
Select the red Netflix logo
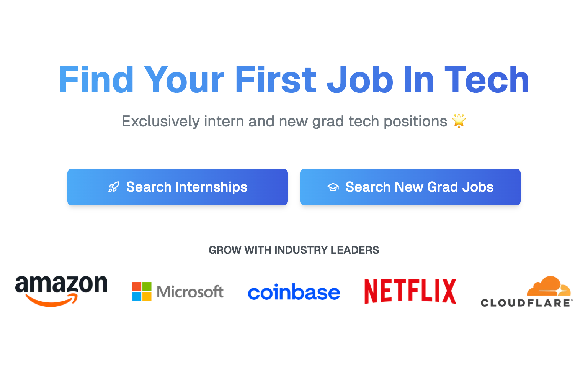pyautogui.click(x=410, y=291)
